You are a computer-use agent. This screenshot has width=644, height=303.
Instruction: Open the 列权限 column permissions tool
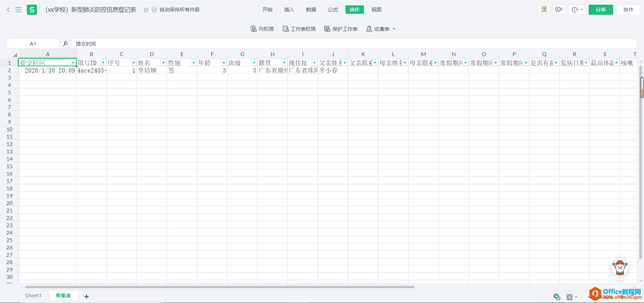pyautogui.click(x=262, y=29)
